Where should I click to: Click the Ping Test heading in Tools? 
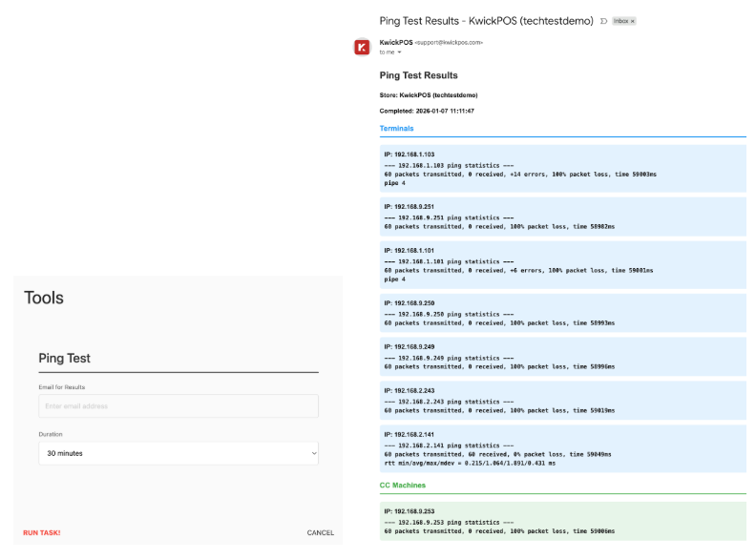(x=64, y=358)
